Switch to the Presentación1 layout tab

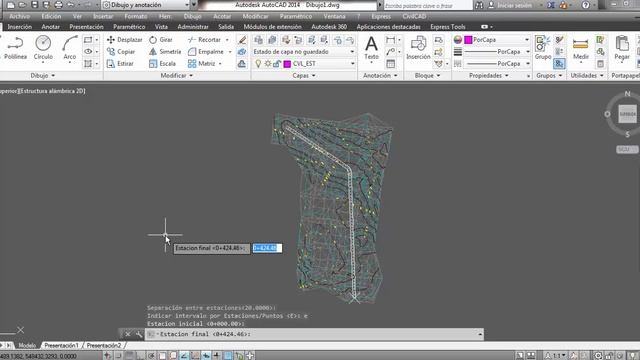click(x=61, y=345)
